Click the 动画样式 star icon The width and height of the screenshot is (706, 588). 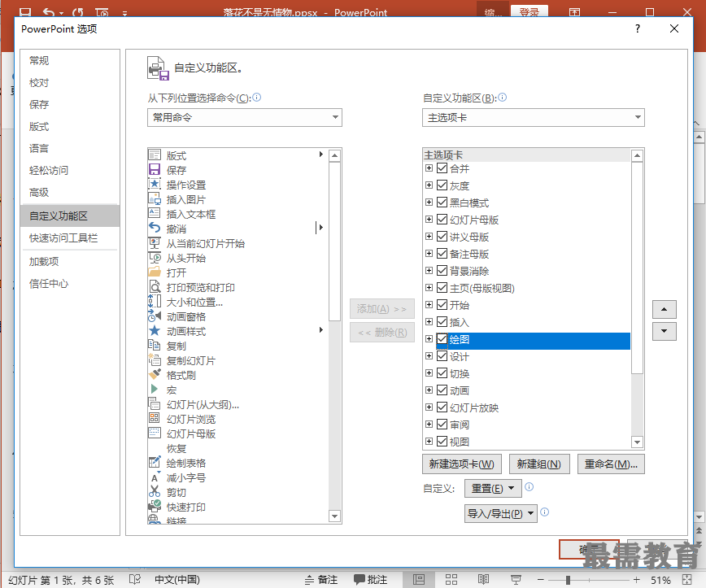point(155,331)
